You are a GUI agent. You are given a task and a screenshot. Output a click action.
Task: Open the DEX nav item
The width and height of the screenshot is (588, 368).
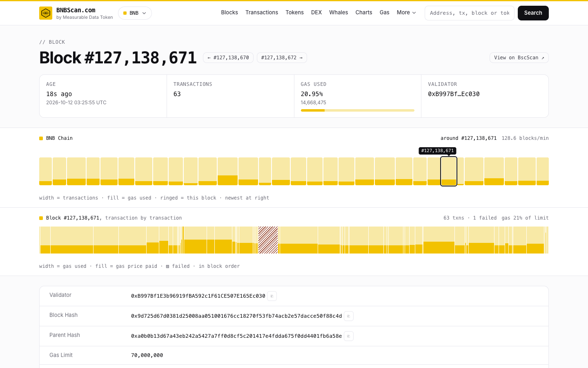coord(316,13)
